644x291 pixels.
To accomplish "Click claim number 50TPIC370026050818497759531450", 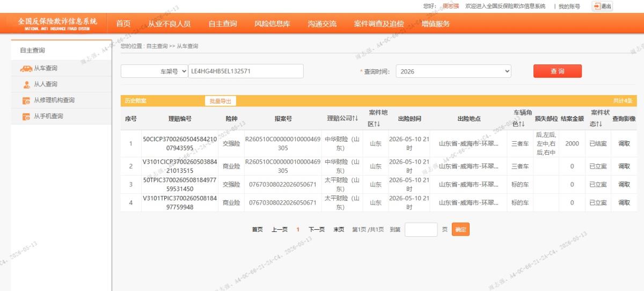I will tap(180, 184).
